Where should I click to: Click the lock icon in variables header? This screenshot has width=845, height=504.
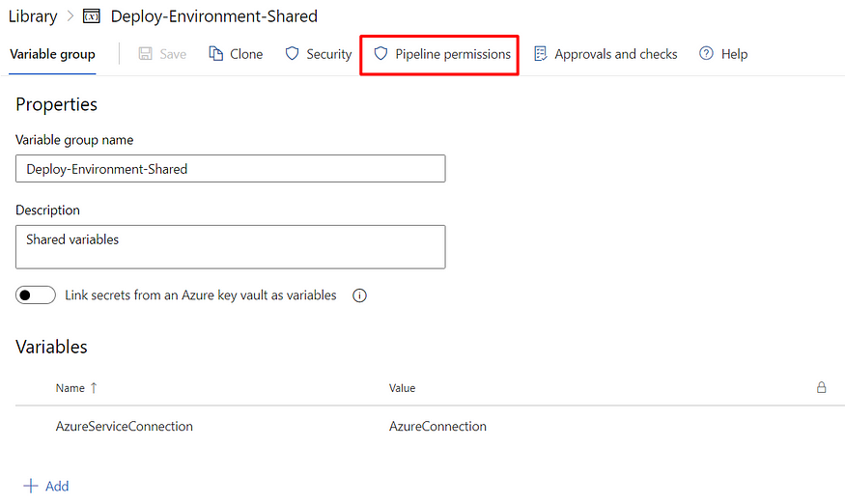[x=821, y=388]
